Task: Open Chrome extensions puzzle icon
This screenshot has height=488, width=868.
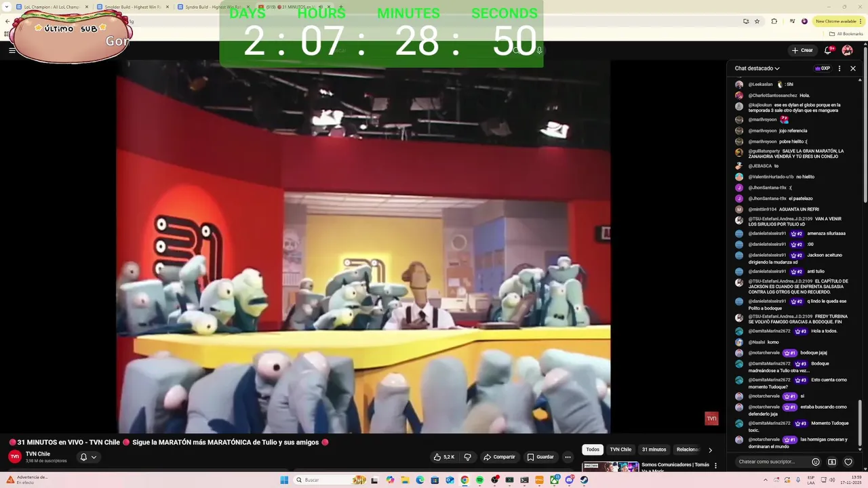Action: [x=774, y=21]
